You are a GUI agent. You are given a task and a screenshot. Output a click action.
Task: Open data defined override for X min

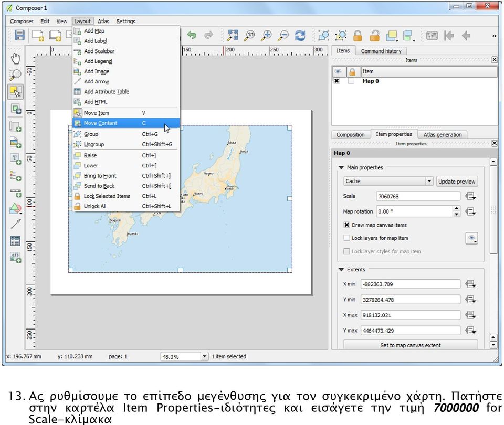470,284
